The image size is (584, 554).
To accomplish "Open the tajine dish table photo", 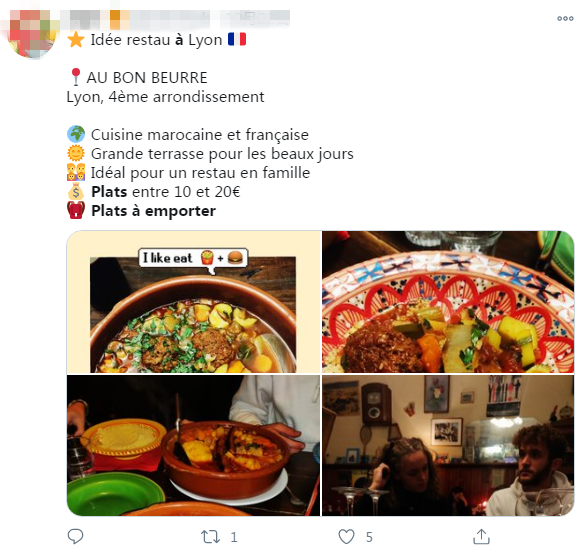I will 193,446.
